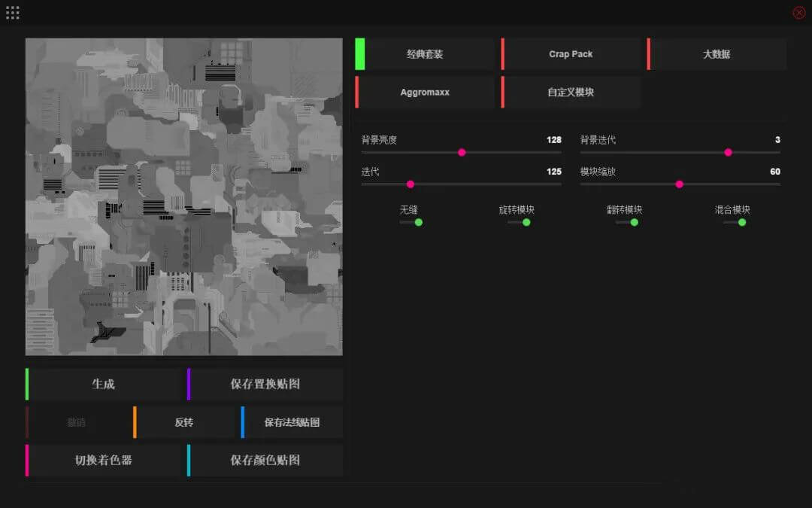Click the 背景亮度 slider handle
Image resolution: width=812 pixels, height=508 pixels.
462,153
